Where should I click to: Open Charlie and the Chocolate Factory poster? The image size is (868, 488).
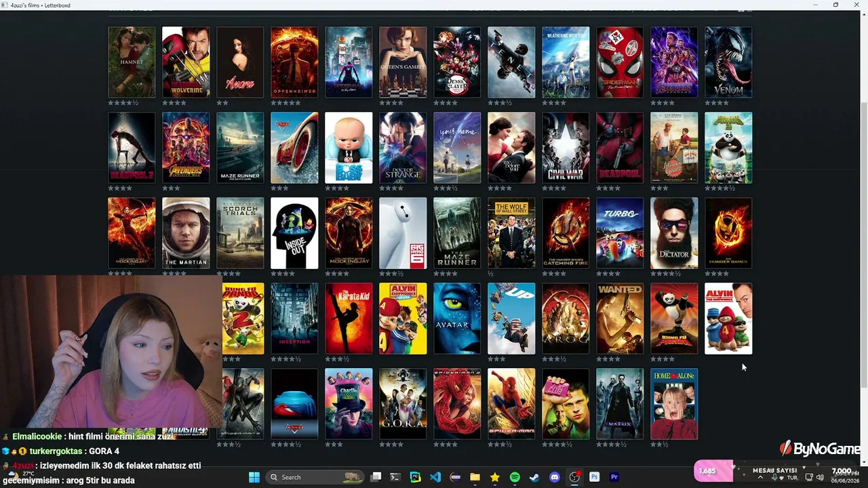349,404
